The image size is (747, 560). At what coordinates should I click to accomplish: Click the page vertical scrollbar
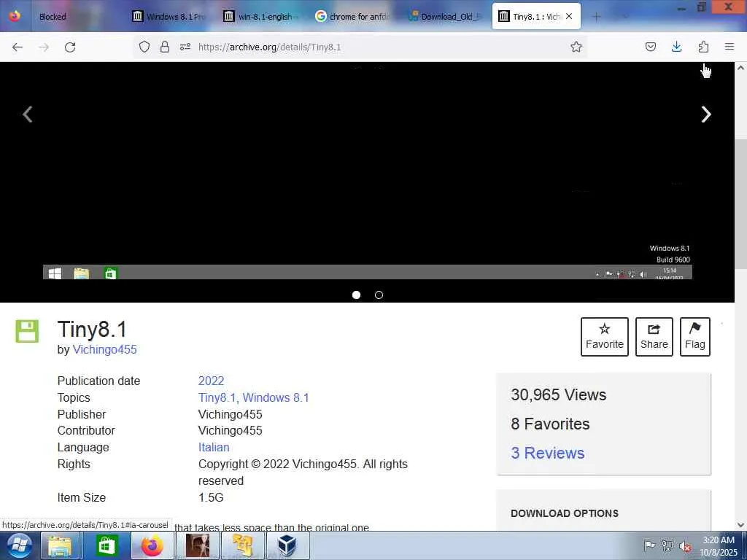point(741,205)
